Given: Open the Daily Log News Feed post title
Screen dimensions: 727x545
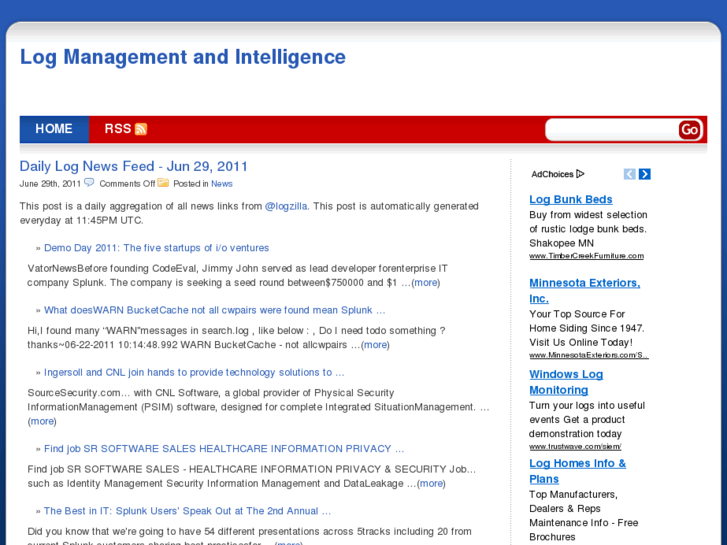Looking at the screenshot, I should pos(134,166).
